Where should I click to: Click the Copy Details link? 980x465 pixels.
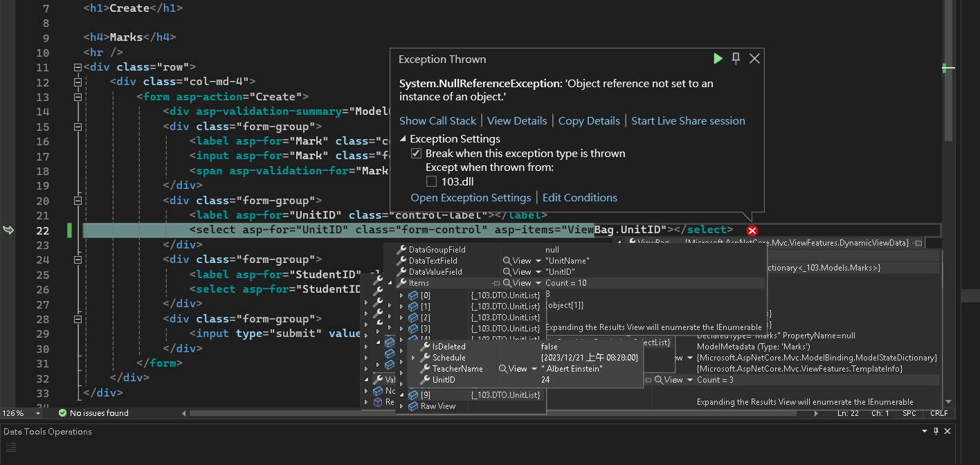[589, 121]
